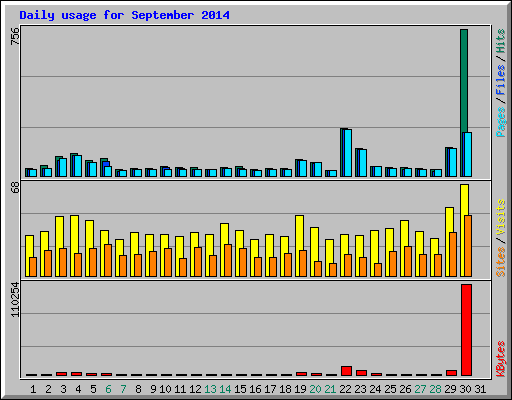The height and width of the screenshot is (400, 512).
Task: Click green weekend day label "27"
Action: tap(420, 389)
